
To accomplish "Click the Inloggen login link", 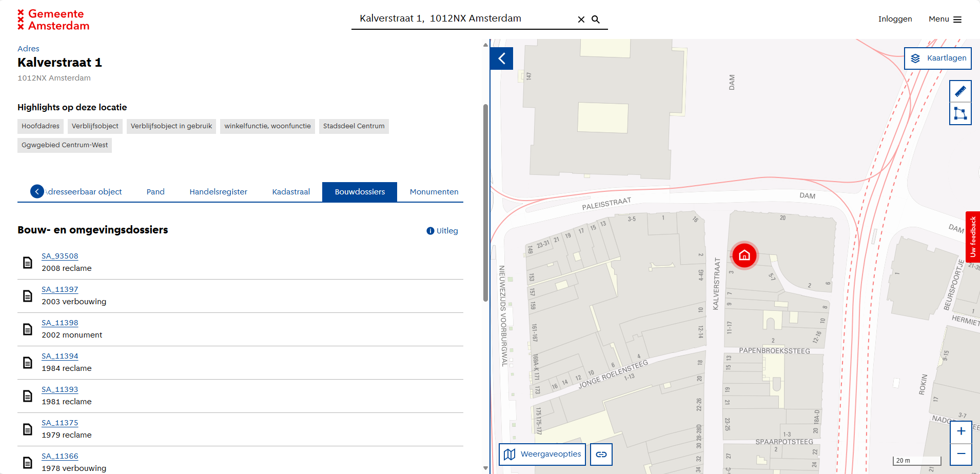I will tap(895, 19).
